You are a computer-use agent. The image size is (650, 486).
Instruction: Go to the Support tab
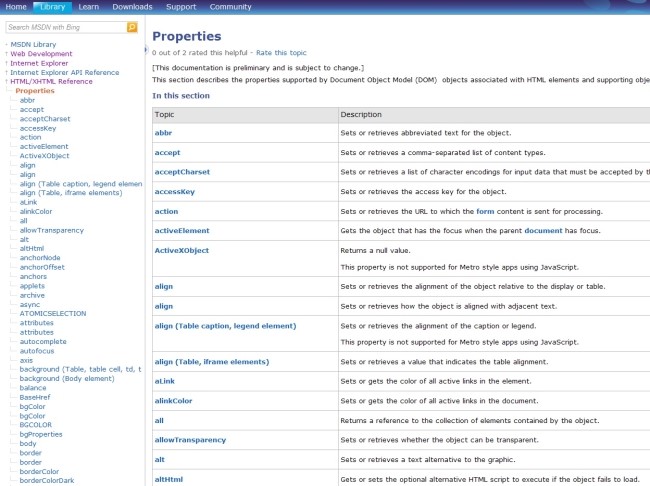[181, 6]
